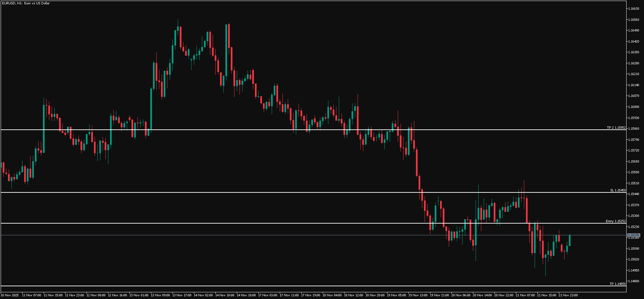644x299 pixels.
Task: Click the 20 Nov 14:00 time label
Action: (x=482, y=295)
